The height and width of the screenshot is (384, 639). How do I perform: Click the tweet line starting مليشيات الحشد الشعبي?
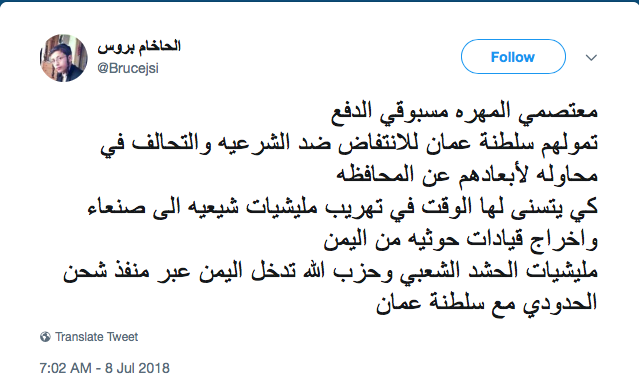tap(331, 271)
